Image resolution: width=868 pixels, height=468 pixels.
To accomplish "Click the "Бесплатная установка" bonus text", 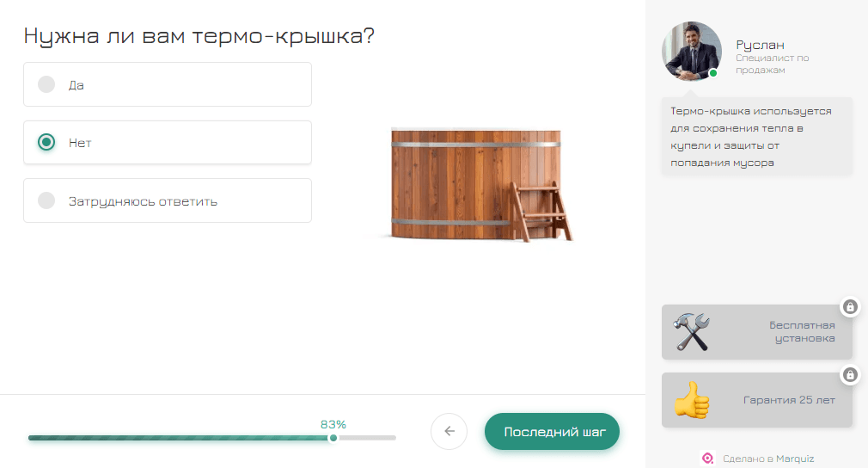I will pyautogui.click(x=802, y=332).
